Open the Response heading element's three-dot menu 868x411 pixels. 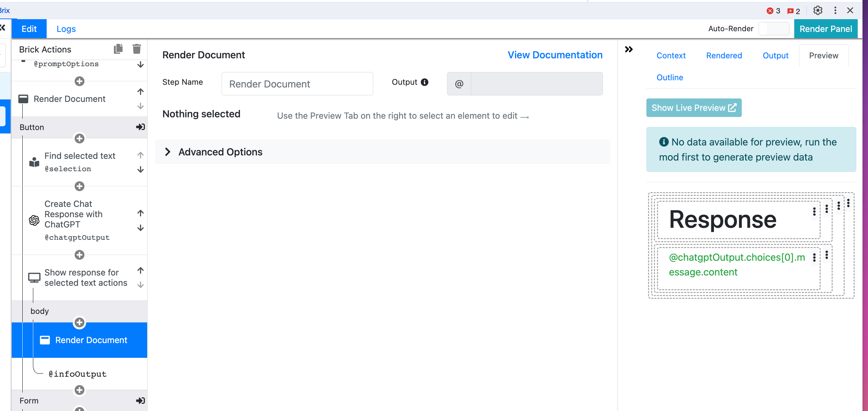click(x=814, y=211)
